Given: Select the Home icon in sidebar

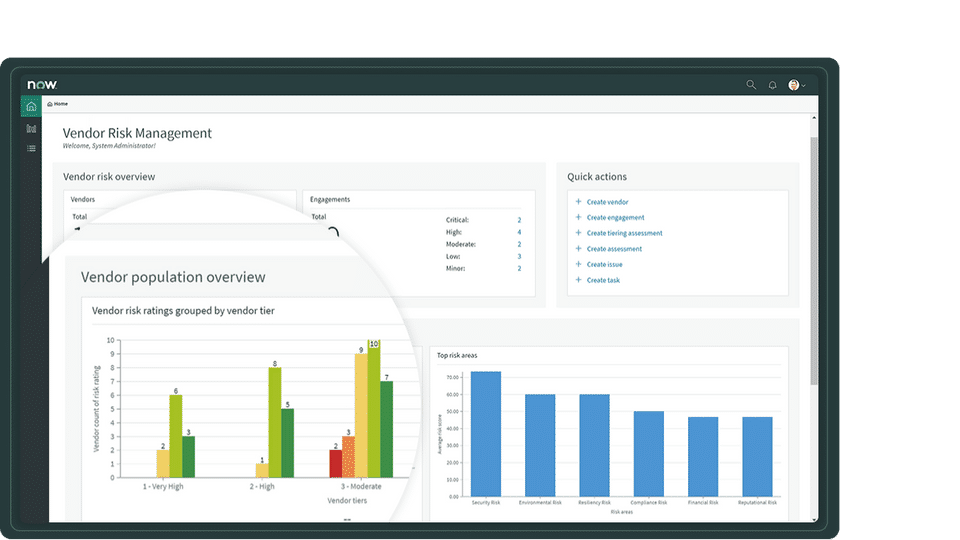Looking at the screenshot, I should click(31, 107).
